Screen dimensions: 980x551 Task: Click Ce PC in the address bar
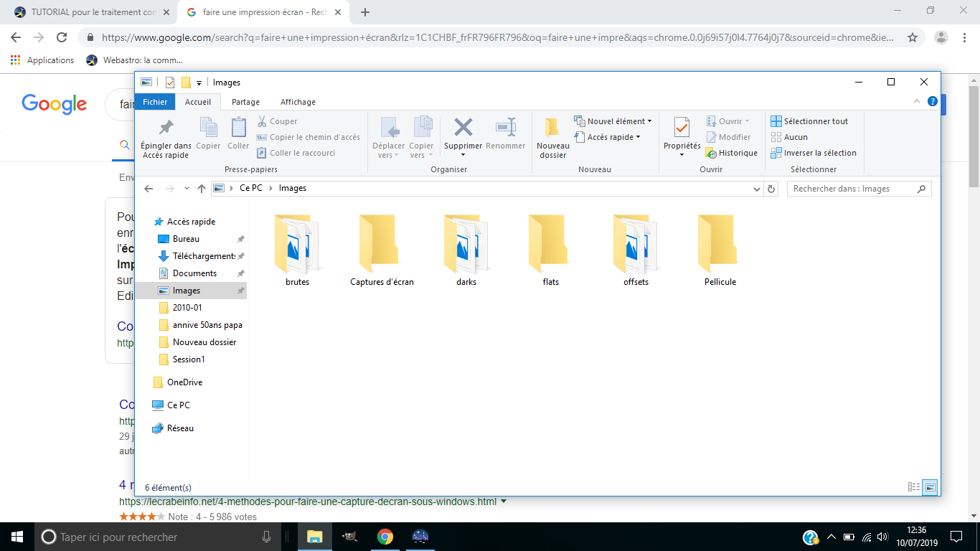(251, 189)
